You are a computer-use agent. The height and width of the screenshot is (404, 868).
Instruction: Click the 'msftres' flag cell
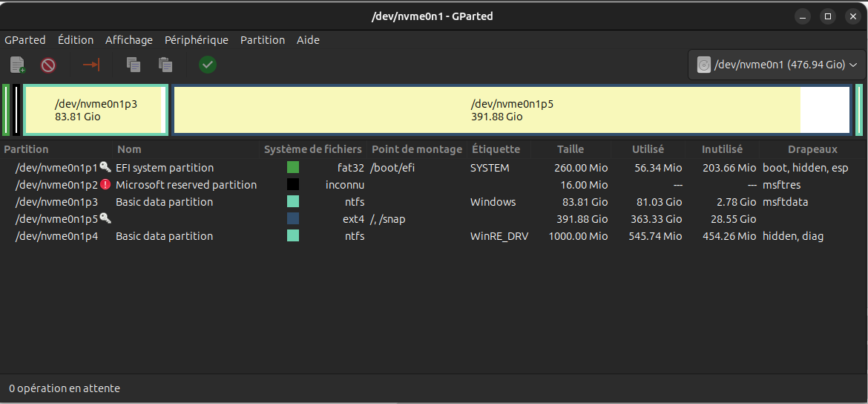(x=781, y=184)
